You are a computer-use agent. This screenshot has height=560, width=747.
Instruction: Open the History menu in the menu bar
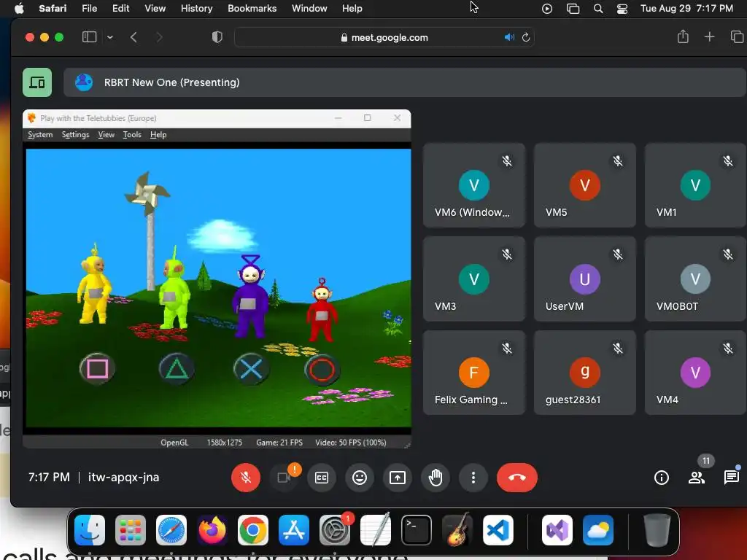(196, 9)
